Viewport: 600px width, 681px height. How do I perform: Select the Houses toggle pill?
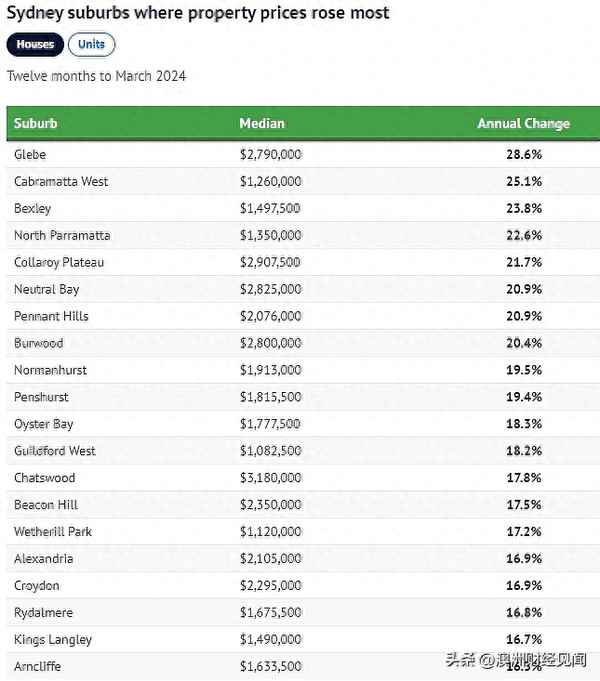(35, 45)
